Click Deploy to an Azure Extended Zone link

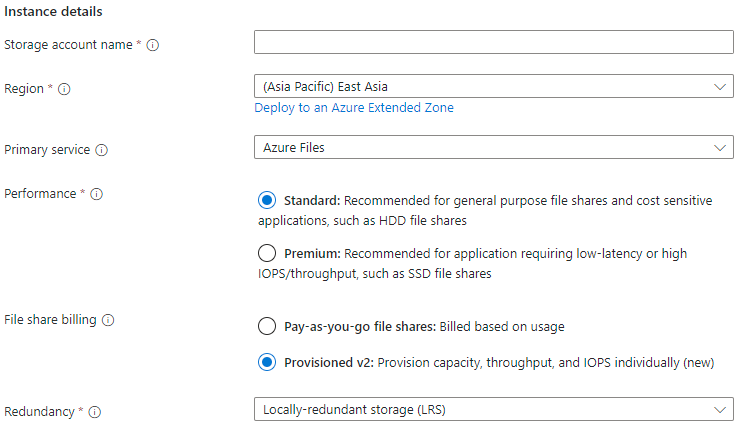click(354, 108)
